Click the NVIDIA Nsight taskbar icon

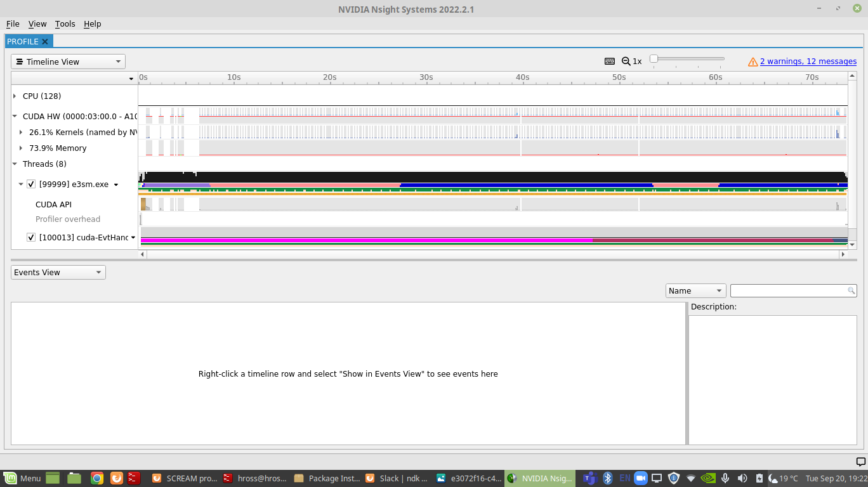[539, 478]
